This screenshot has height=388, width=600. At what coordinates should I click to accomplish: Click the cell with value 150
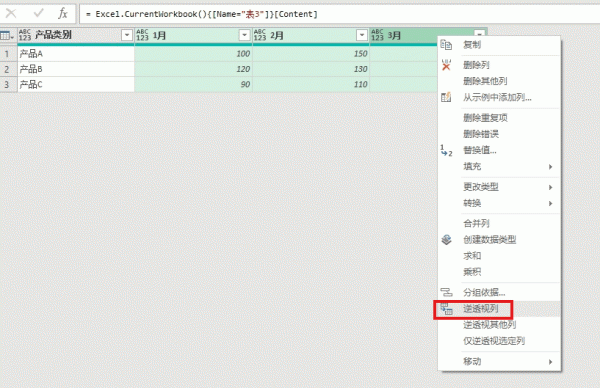[311, 54]
